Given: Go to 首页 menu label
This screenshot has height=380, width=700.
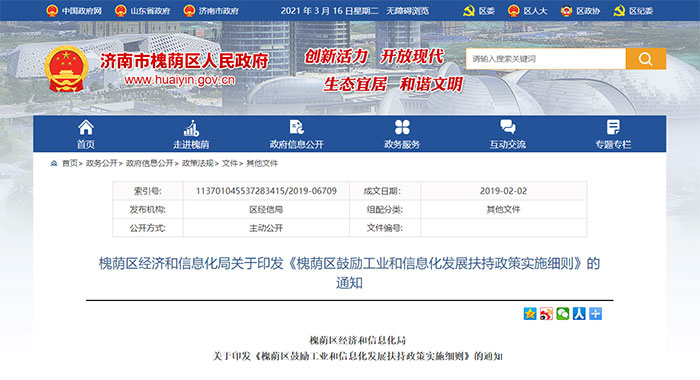Looking at the screenshot, I should (86, 144).
